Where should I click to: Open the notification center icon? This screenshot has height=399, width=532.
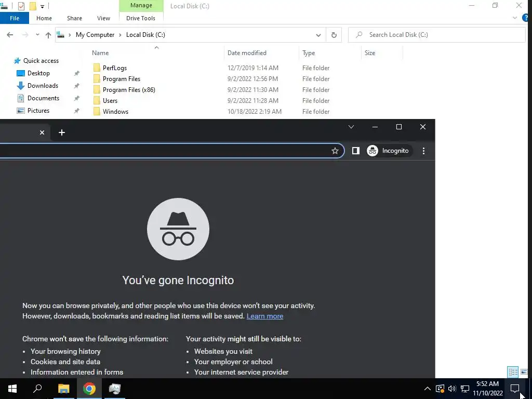pos(515,389)
